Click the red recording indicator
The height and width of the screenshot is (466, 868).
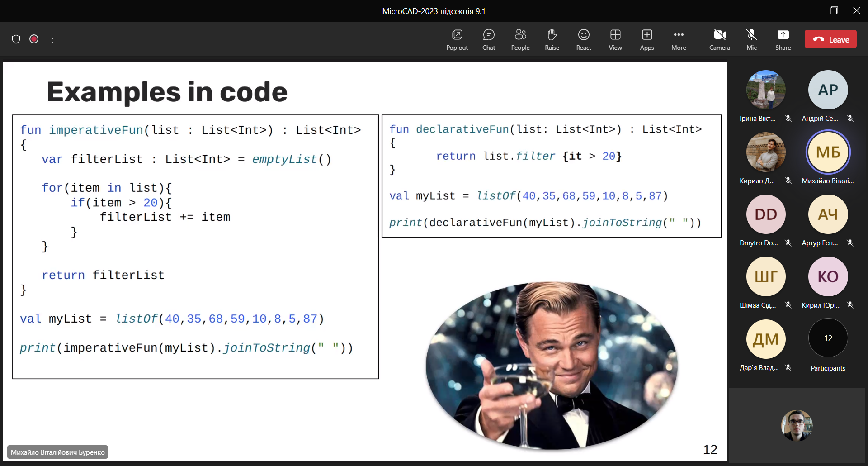(x=34, y=39)
